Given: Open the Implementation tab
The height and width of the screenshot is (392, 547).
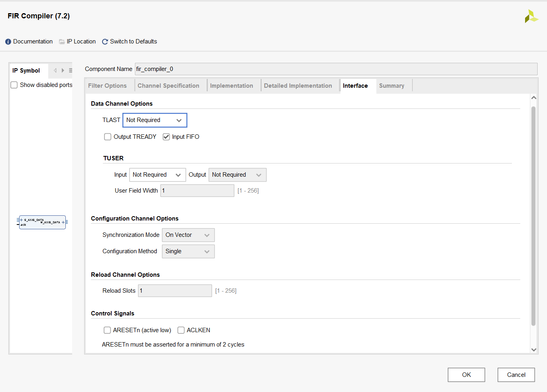Looking at the screenshot, I should point(232,86).
